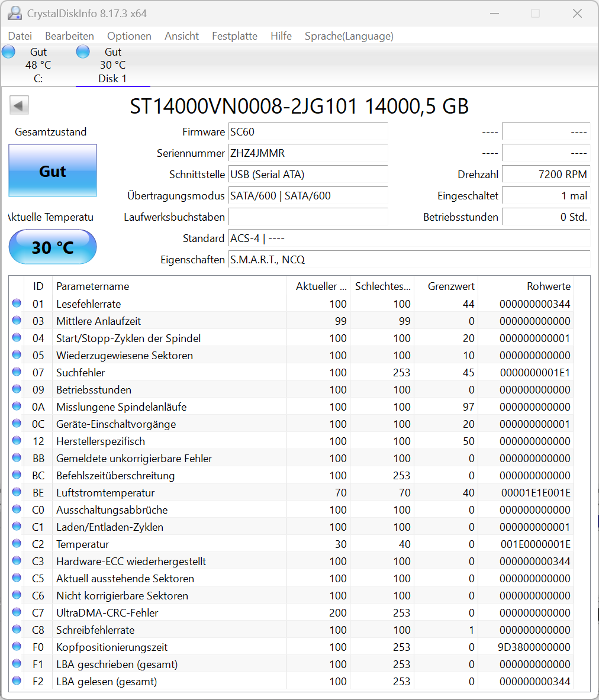Click status orb of Ausschaltungsabbrüche row
Viewport: 599px width, 700px height.
[x=17, y=509]
